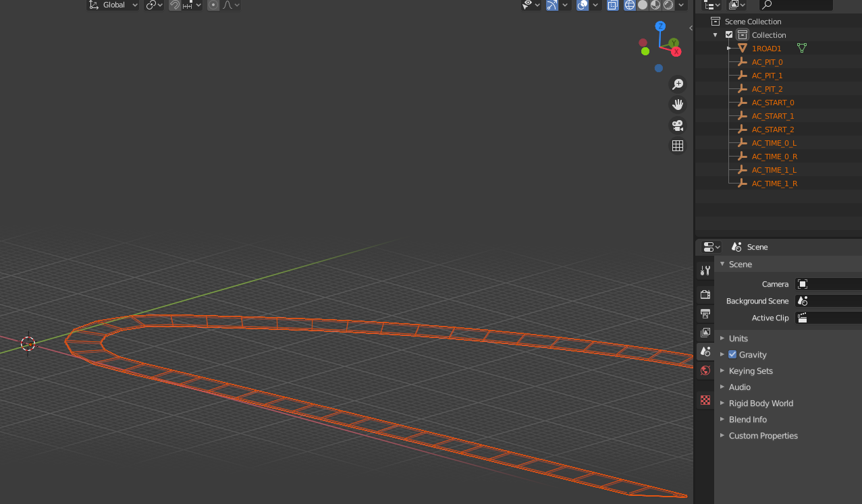Select AC_TIME_1_R empty
862x504 pixels.
pos(775,184)
